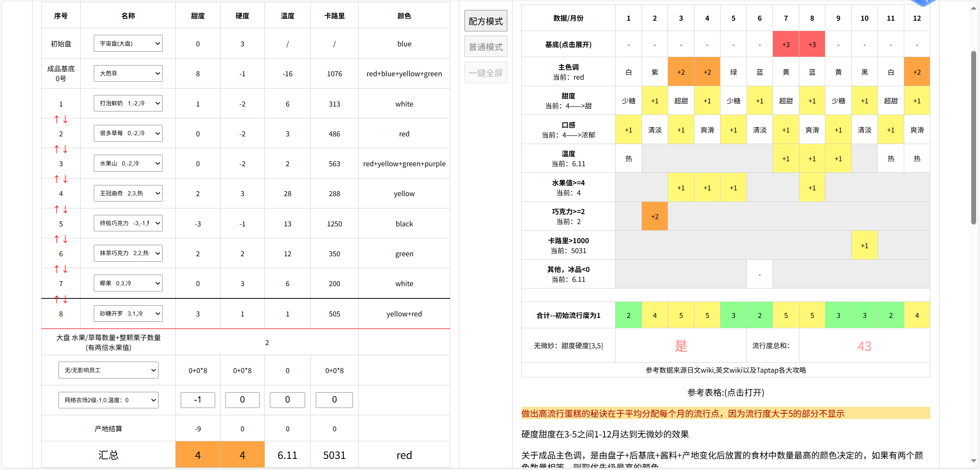Image resolution: width=980 pixels, height=470 pixels.
Task: Open the 很多草莓 ingredient dropdown
Action: pos(128,133)
